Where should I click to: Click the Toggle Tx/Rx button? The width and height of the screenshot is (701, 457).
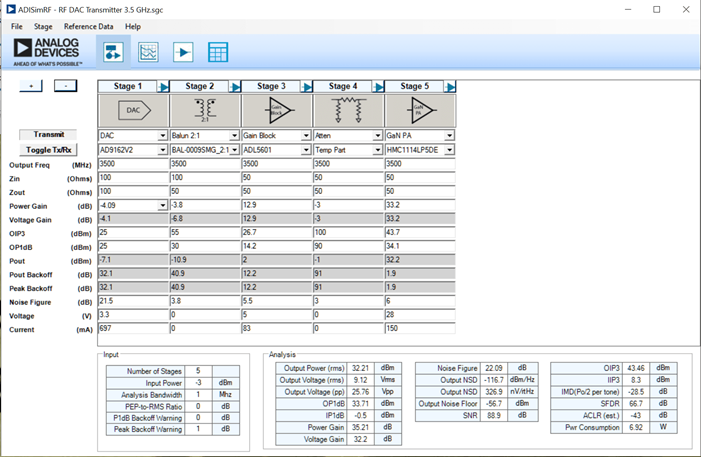(49, 149)
